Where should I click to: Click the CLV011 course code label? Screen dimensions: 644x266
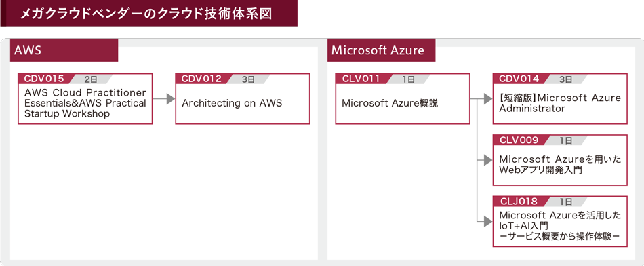pyautogui.click(x=362, y=79)
